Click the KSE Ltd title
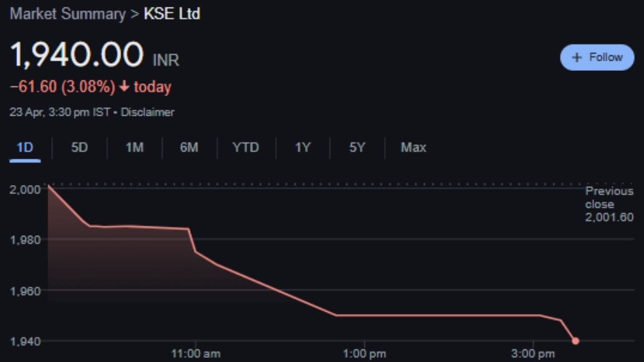Viewport: 644px width, 362px height. point(172,14)
